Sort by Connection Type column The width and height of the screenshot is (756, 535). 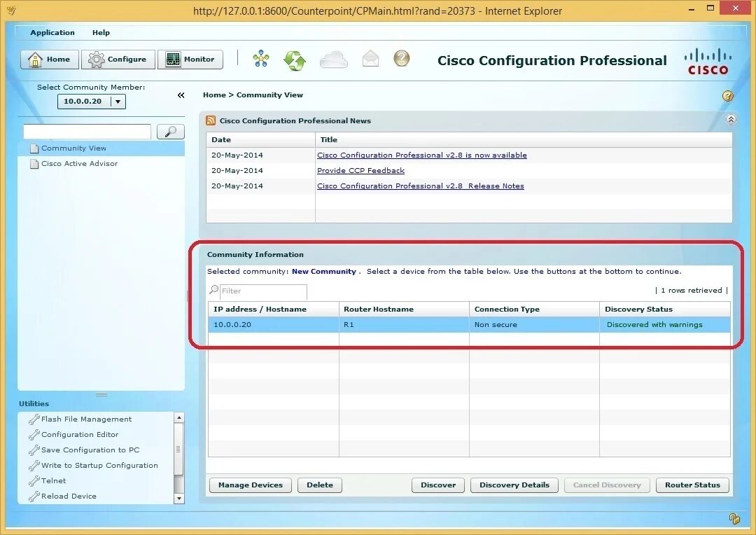tap(534, 309)
